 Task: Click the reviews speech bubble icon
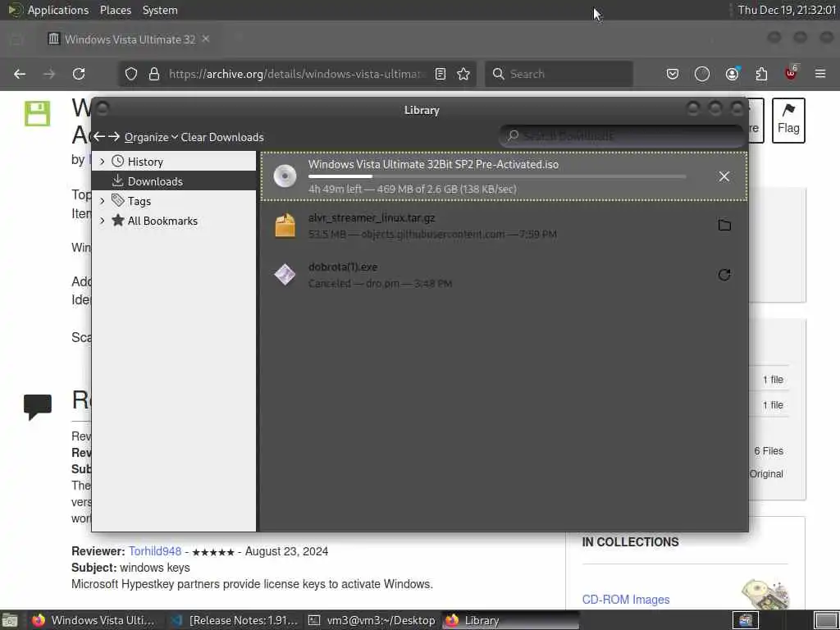[x=38, y=407]
